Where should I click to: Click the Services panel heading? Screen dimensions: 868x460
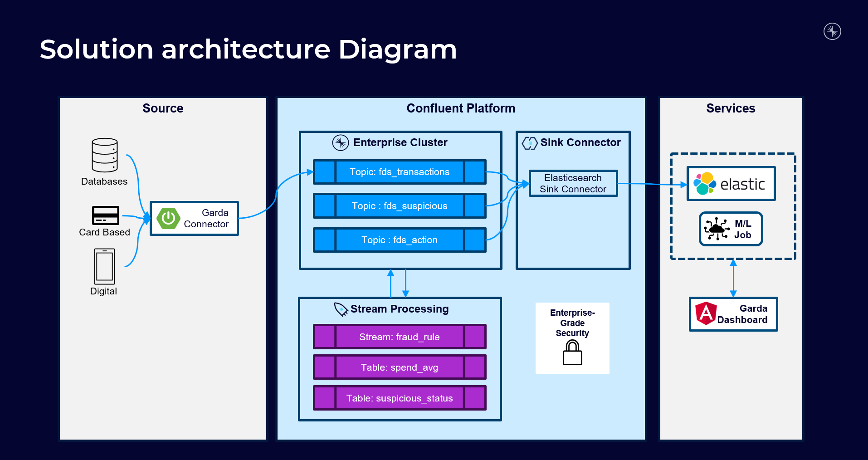731,108
